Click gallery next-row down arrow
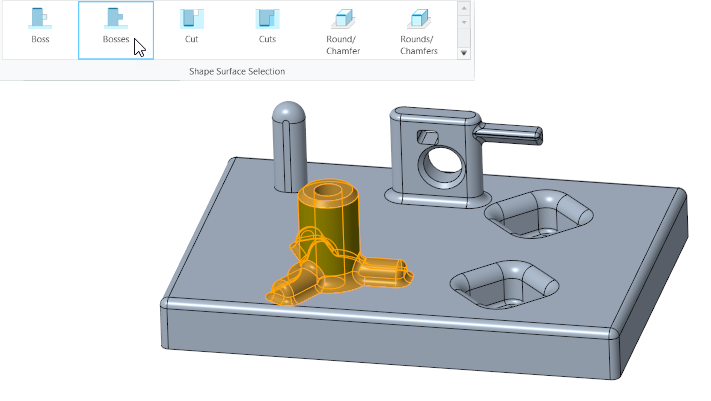Screen dimensions: 711x401 coord(463,22)
